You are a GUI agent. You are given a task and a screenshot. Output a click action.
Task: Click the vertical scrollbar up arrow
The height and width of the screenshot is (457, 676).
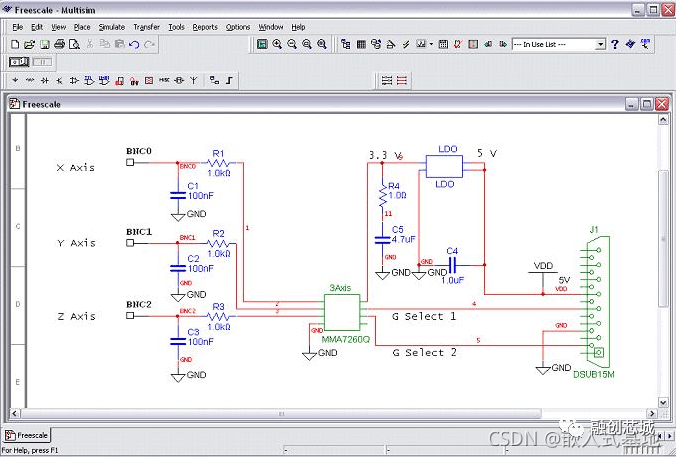pos(663,119)
